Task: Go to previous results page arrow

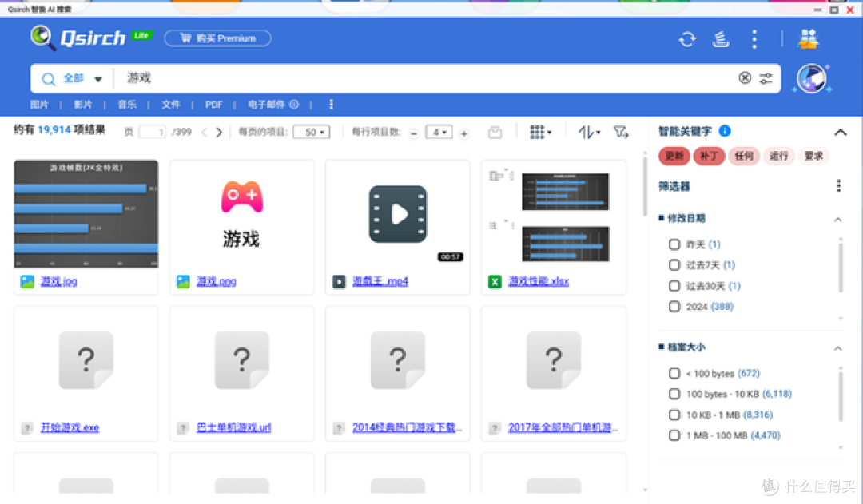Action: coord(205,132)
